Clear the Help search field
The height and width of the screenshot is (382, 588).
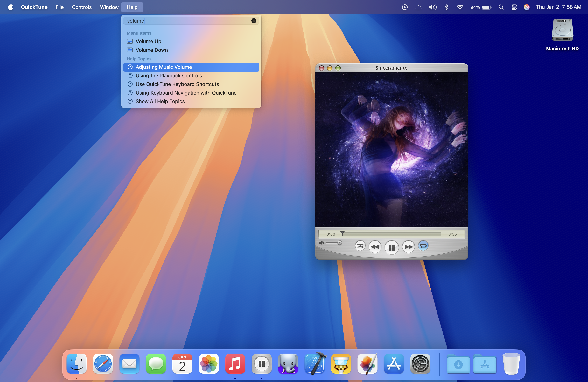coord(254,21)
